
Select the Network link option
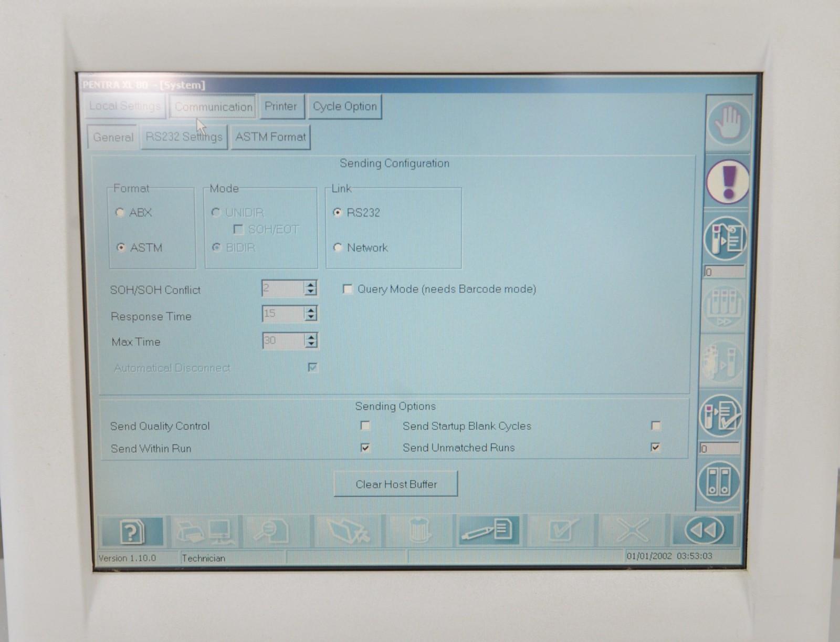coord(338,247)
